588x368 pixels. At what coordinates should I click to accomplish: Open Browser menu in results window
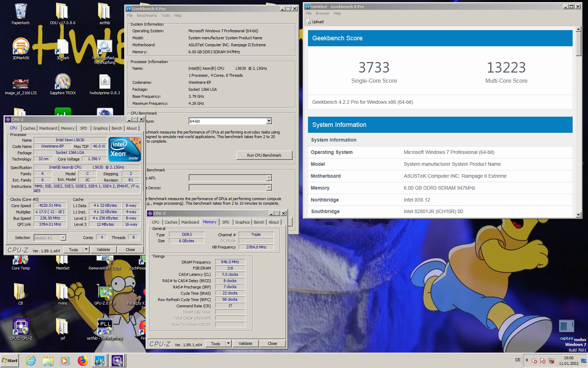coord(322,13)
